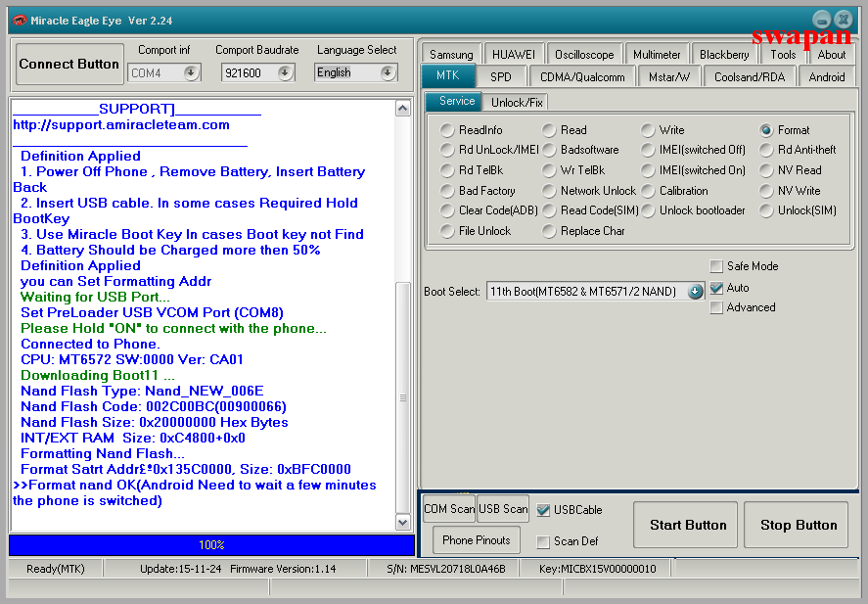Screen dimensions: 868x604
Task: Open the Comport inf dropdown arrow
Action: pos(191,72)
